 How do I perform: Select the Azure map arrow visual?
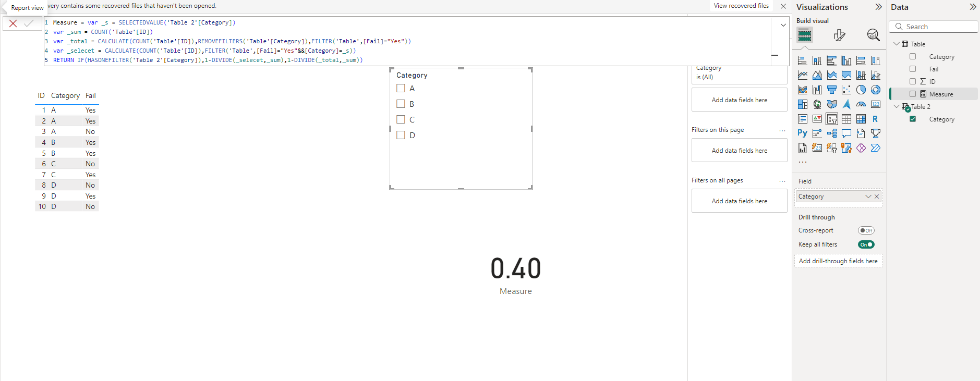[846, 104]
